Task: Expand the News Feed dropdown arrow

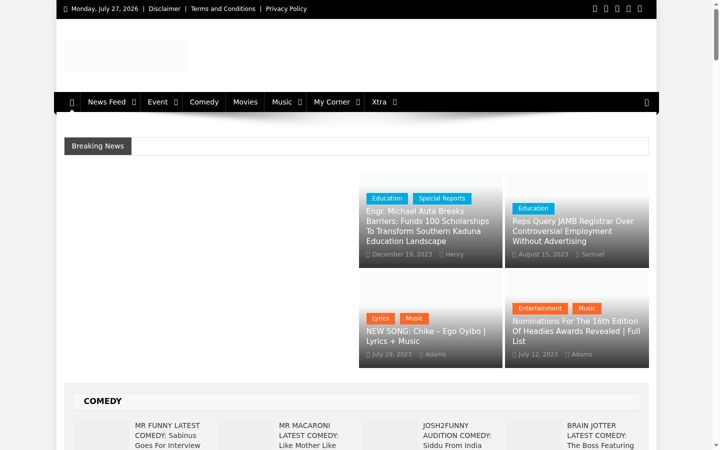Action: pos(134,102)
